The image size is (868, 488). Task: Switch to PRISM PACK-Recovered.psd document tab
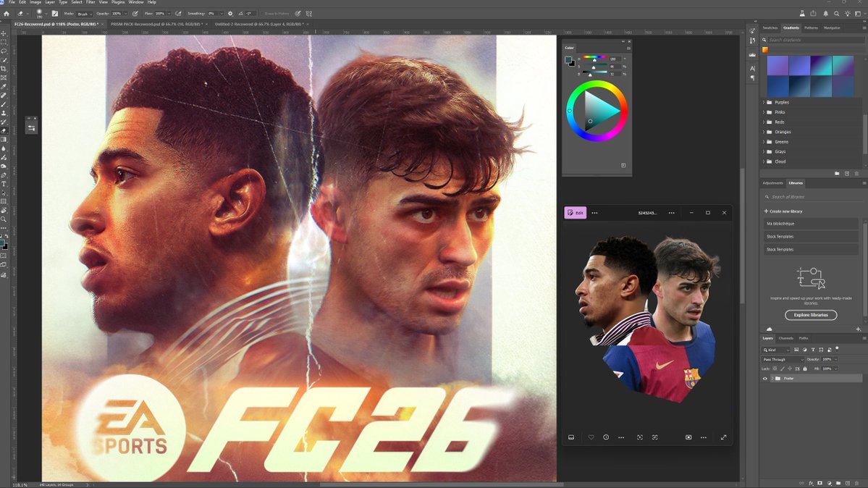pyautogui.click(x=156, y=25)
